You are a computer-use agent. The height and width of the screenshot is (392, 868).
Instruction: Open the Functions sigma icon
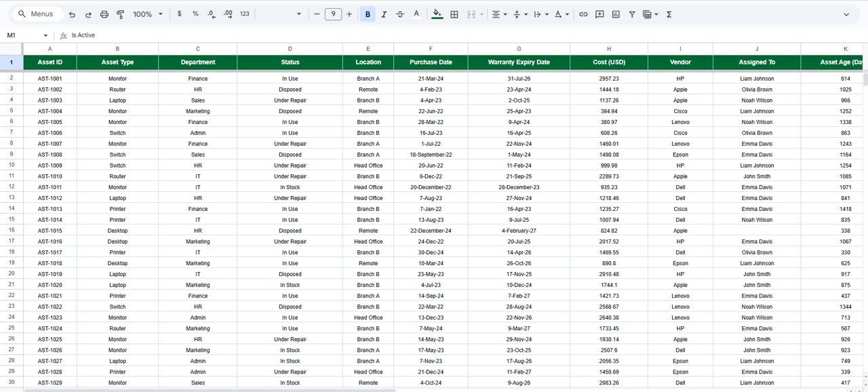point(669,14)
